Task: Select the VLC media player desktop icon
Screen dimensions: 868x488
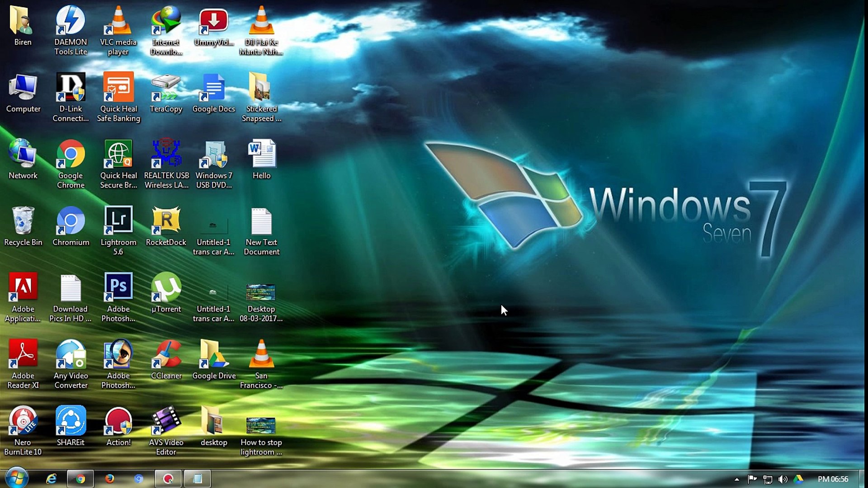Action: tap(118, 22)
